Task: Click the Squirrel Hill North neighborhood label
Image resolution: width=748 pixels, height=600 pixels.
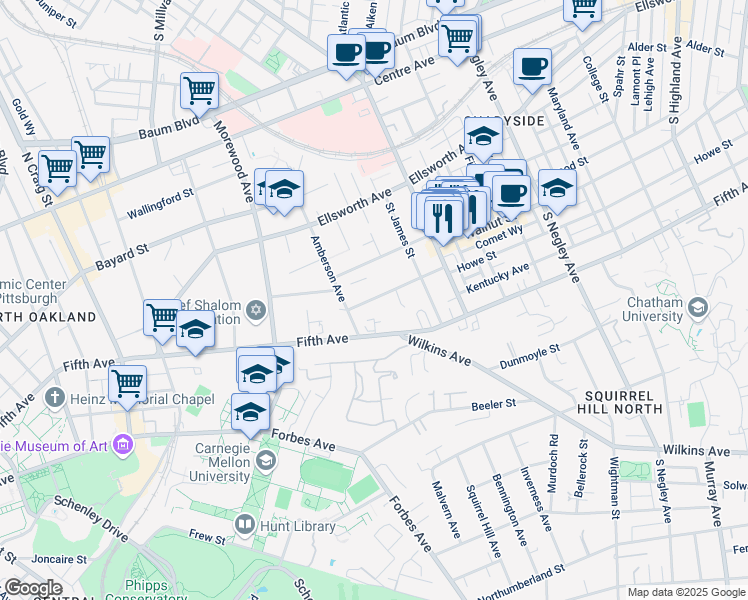Action: click(x=619, y=403)
